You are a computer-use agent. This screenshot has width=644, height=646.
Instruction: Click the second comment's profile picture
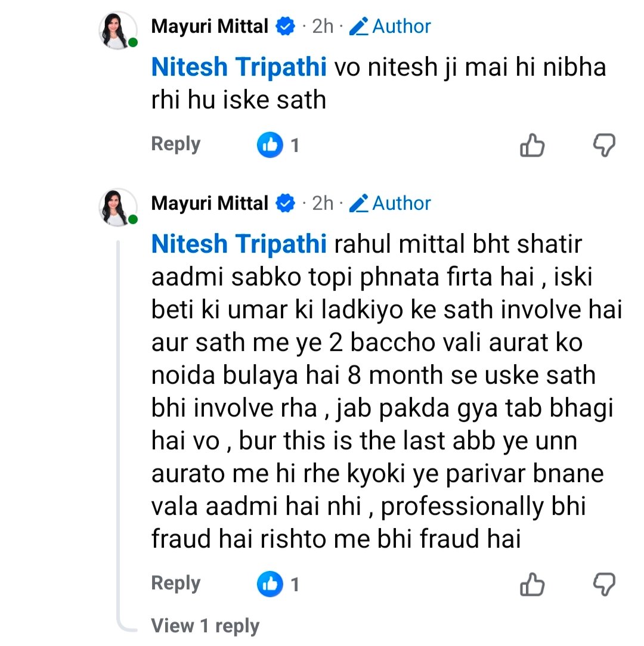[117, 207]
